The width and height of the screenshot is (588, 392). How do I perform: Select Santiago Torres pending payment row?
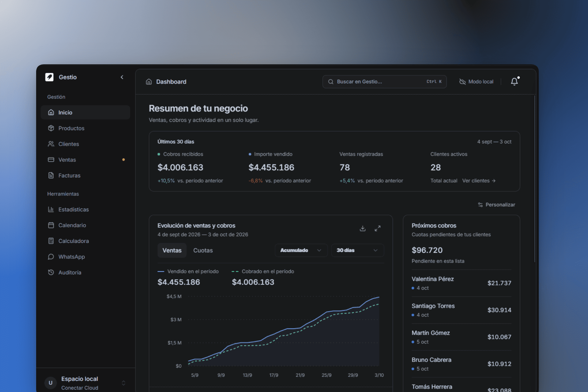coord(461,310)
